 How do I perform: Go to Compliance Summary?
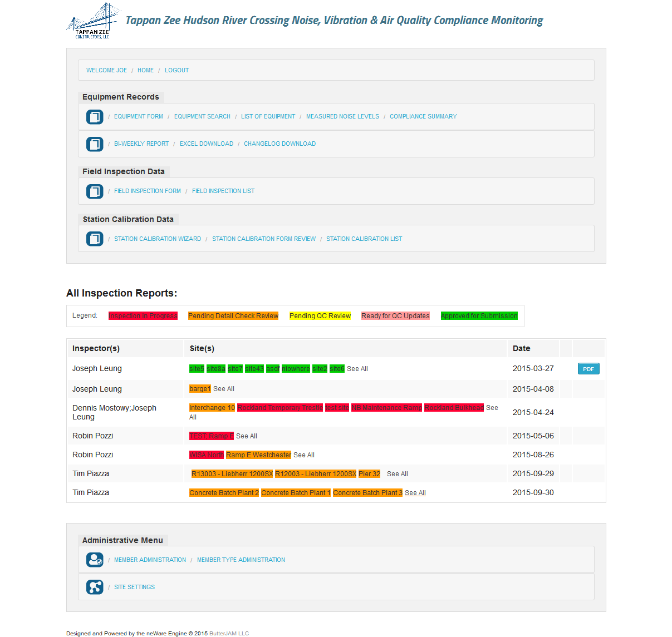pos(423,117)
